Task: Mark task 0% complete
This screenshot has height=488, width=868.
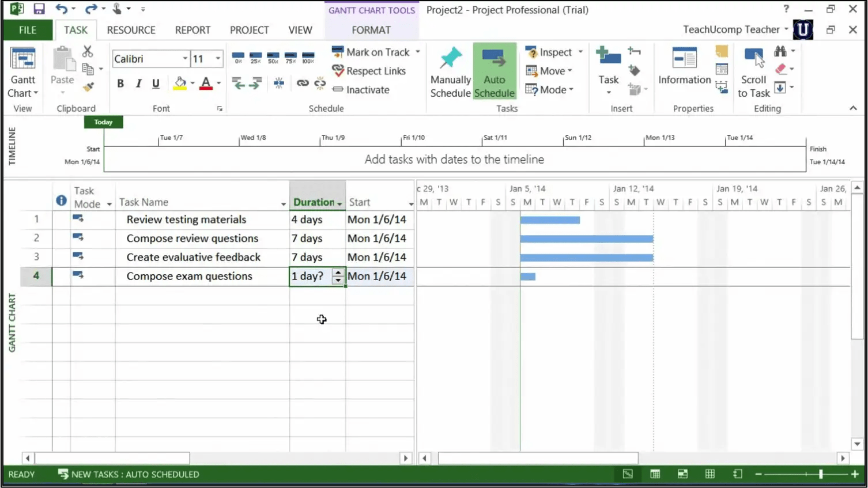Action: click(x=238, y=58)
